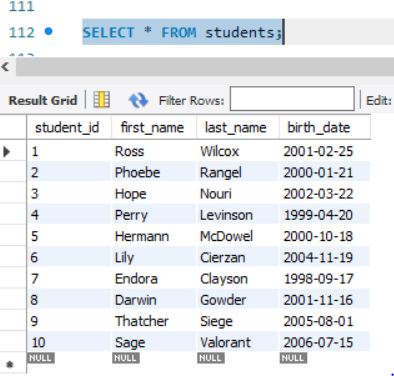Click line number 111
Screen dimensions: 394x376
click(22, 6)
